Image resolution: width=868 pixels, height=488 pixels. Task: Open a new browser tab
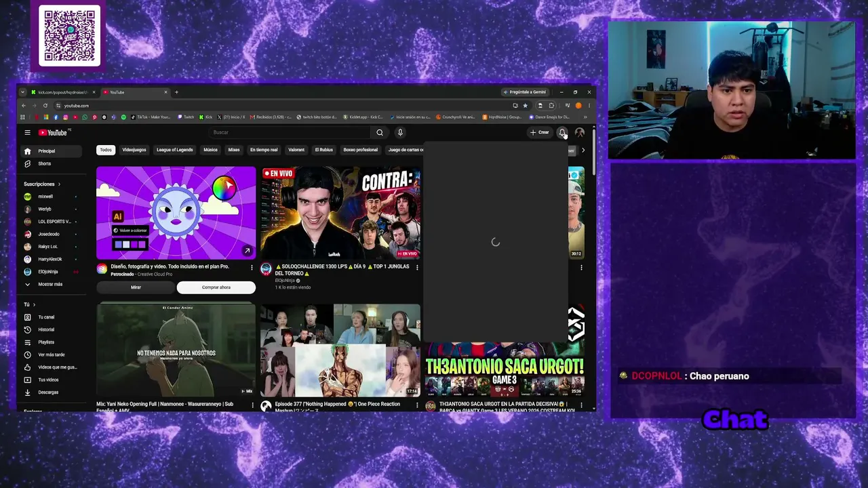(x=176, y=92)
